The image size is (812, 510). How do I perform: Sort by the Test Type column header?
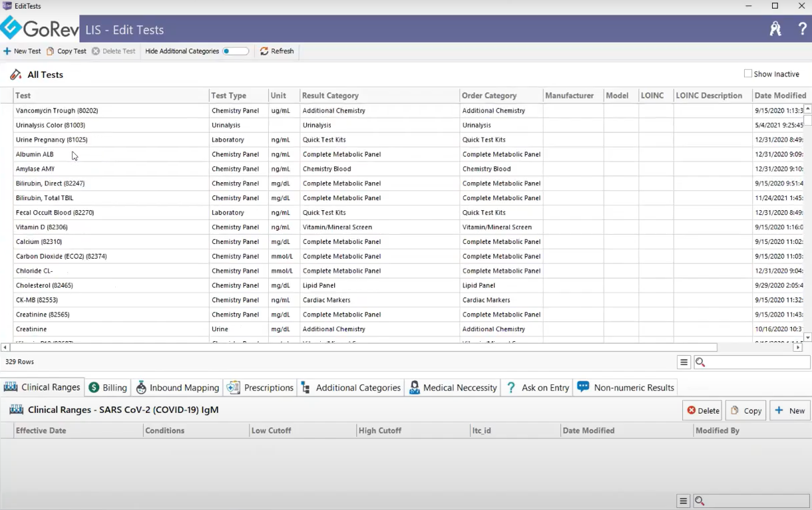pos(229,96)
